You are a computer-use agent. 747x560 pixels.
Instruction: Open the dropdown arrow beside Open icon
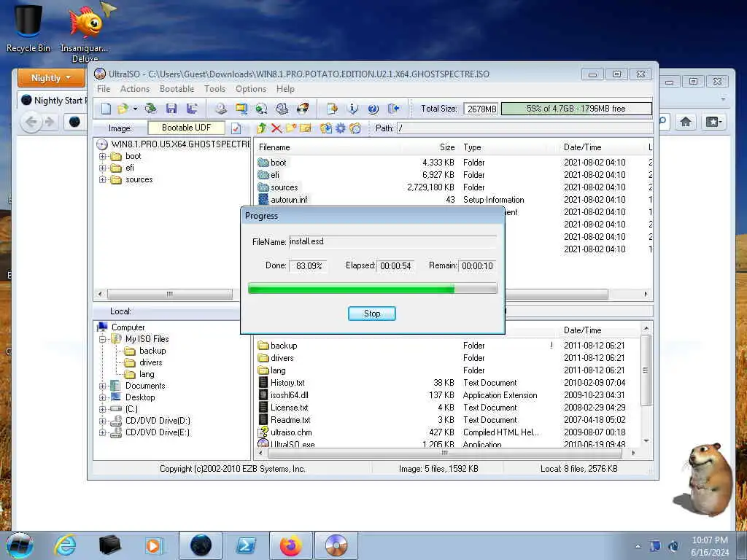point(135,109)
